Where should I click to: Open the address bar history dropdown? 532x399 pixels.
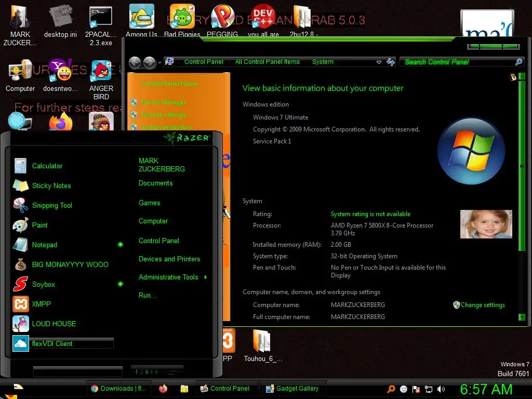tap(379, 62)
